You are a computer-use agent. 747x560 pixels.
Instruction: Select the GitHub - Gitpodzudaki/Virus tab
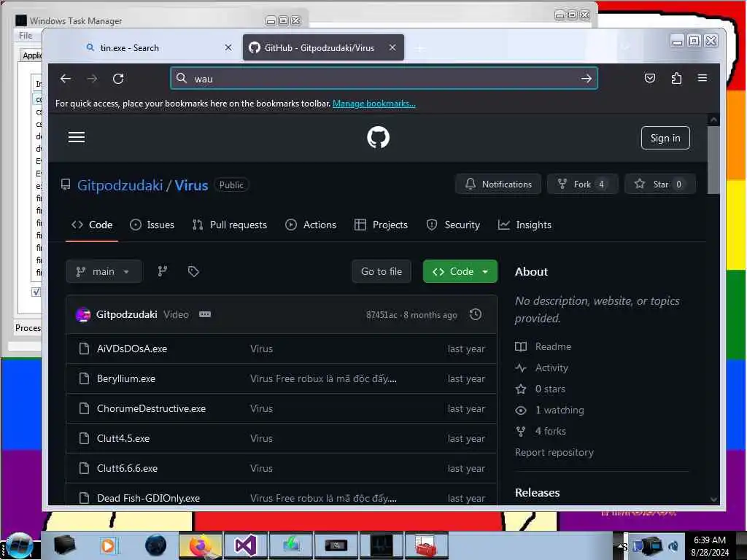point(323,47)
